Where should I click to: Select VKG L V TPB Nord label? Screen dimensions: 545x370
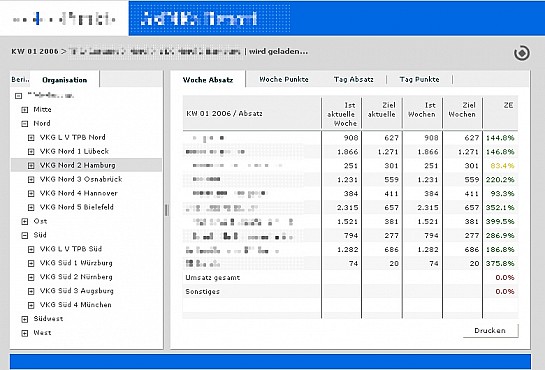tap(73, 137)
